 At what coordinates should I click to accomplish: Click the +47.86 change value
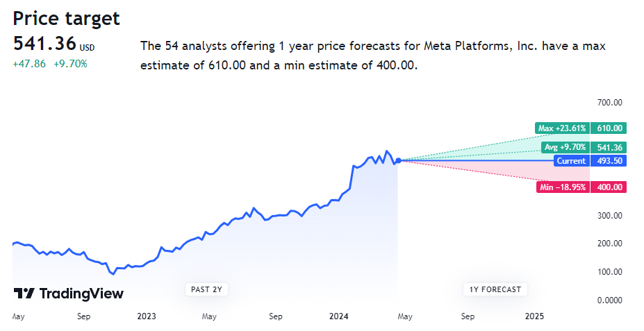click(x=30, y=64)
